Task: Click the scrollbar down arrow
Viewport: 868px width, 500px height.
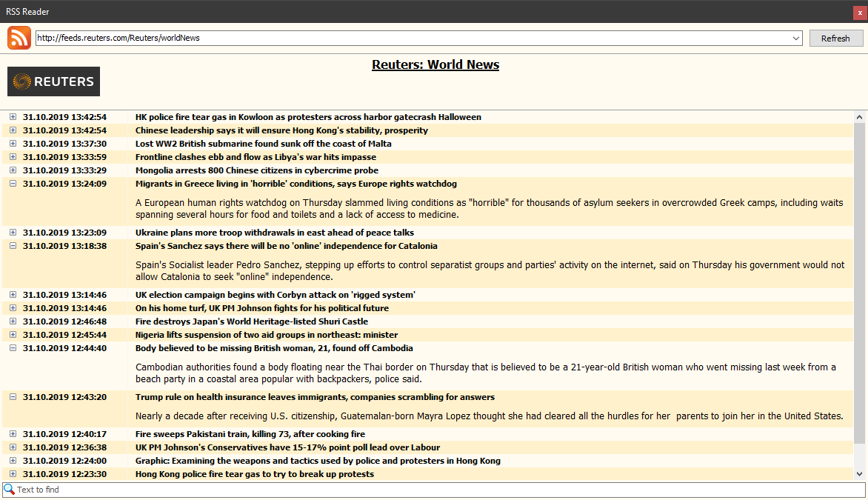Action: (x=859, y=474)
